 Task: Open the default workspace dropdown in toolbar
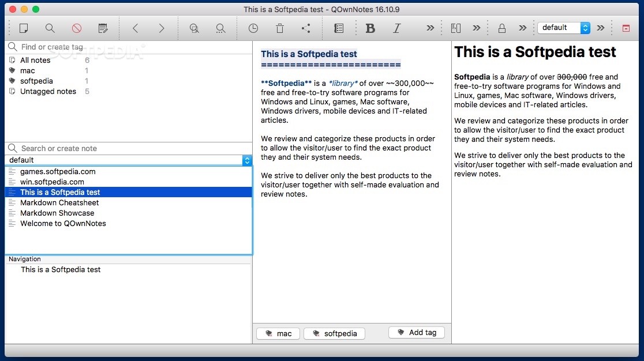pos(564,28)
